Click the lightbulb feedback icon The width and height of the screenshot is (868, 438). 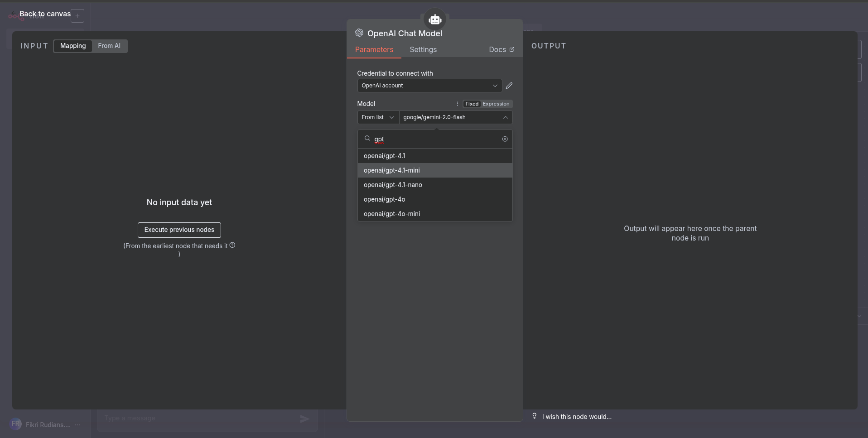535,416
